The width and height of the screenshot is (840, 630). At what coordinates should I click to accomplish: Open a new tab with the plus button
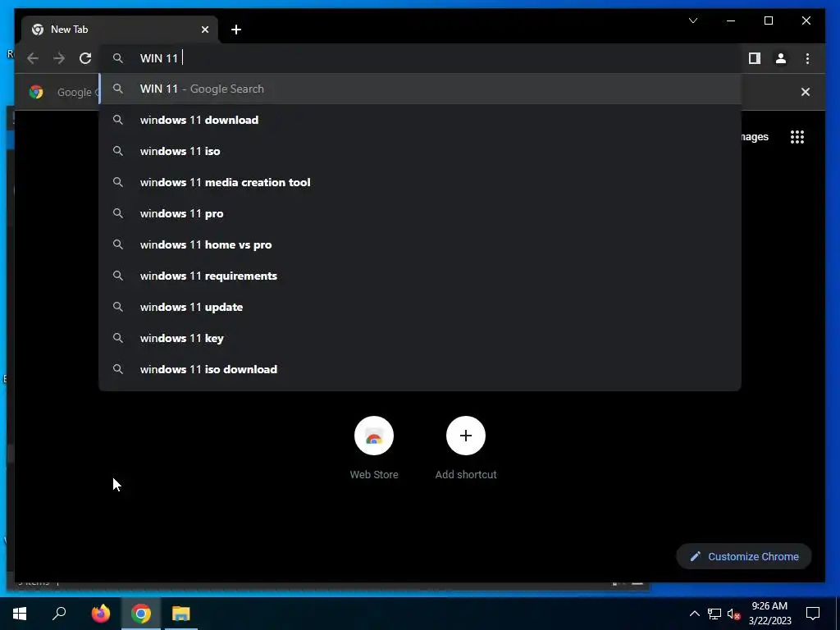(236, 30)
